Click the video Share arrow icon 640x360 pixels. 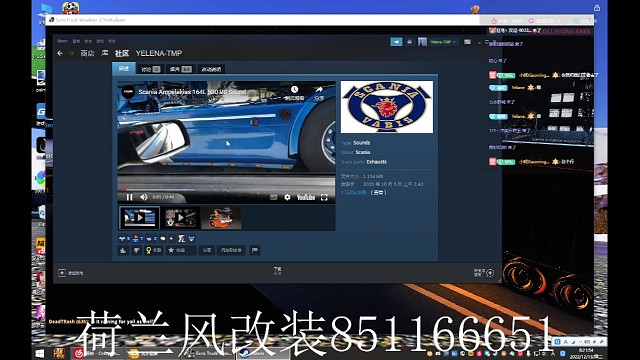[319, 89]
